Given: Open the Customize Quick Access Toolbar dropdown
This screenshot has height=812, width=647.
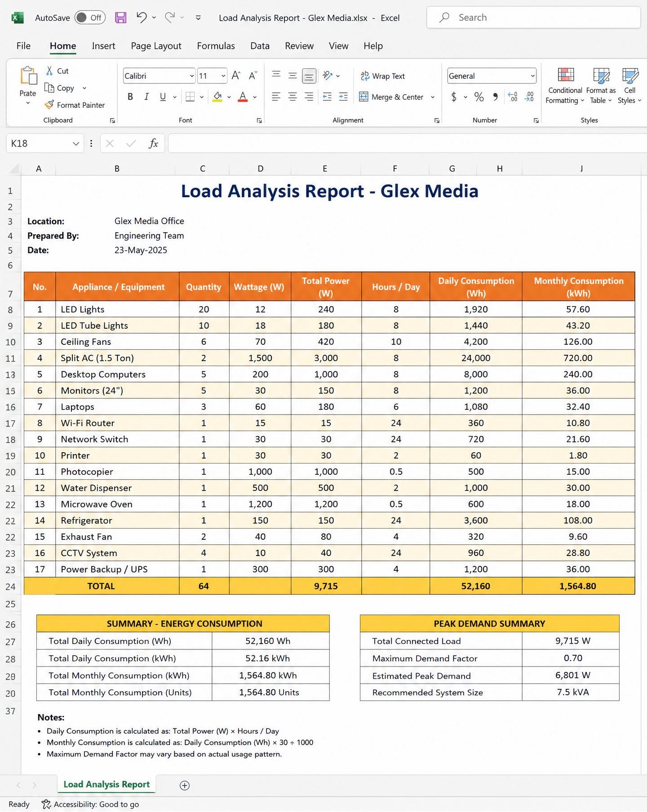Looking at the screenshot, I should tap(198, 18).
